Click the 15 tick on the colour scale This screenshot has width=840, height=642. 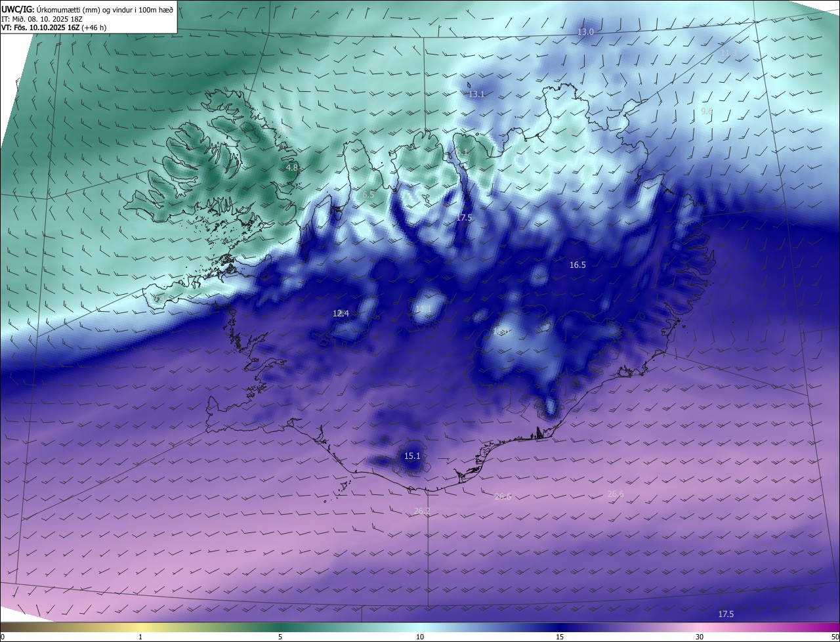point(560,637)
